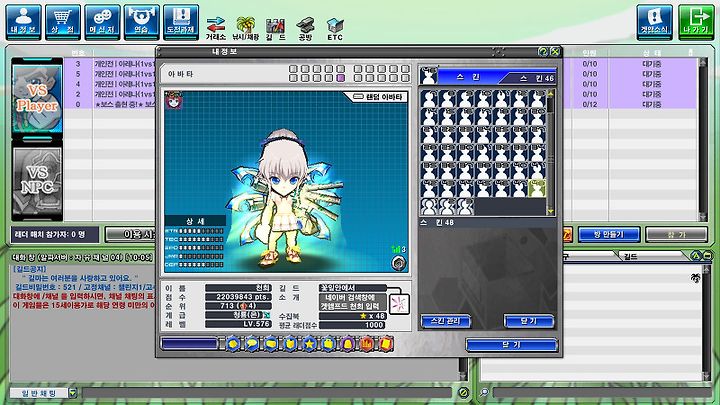Screen dimensions: 720x405
Task: Click the green 나가기 exit button
Action: pyautogui.click(x=696, y=22)
